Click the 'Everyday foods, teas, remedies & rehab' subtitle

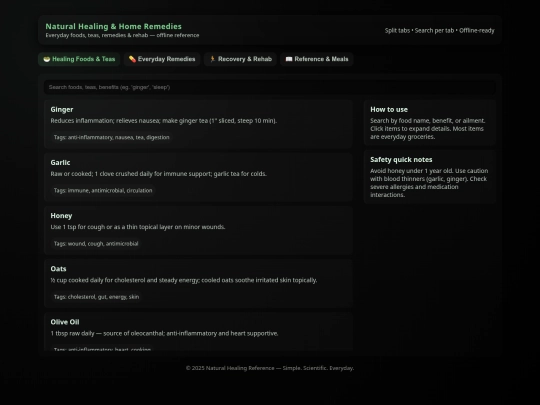pyautogui.click(x=122, y=35)
